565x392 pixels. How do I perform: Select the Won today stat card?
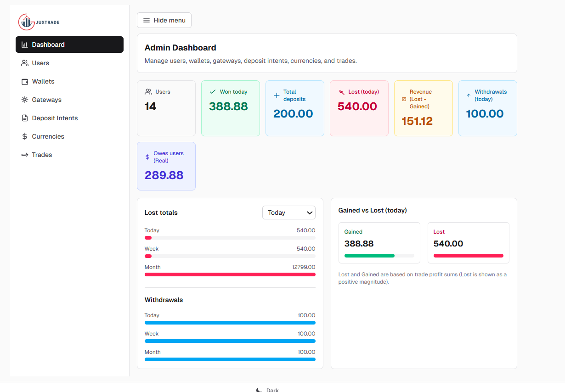coord(230,108)
